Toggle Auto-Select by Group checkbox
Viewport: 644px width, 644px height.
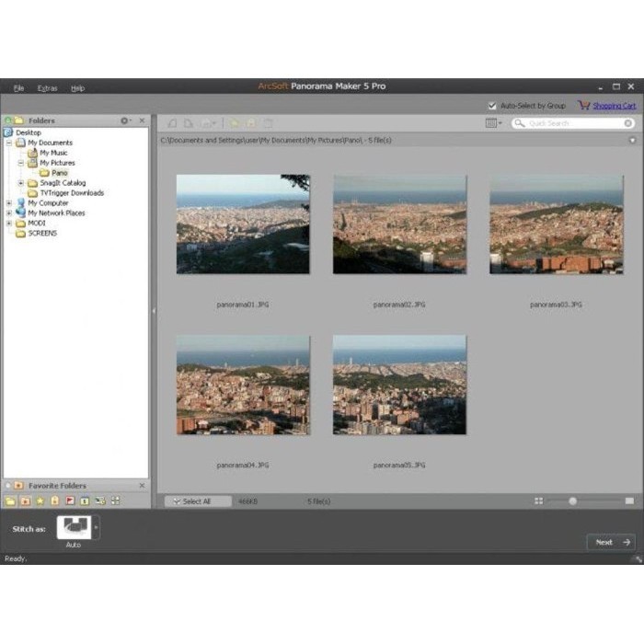[492, 106]
